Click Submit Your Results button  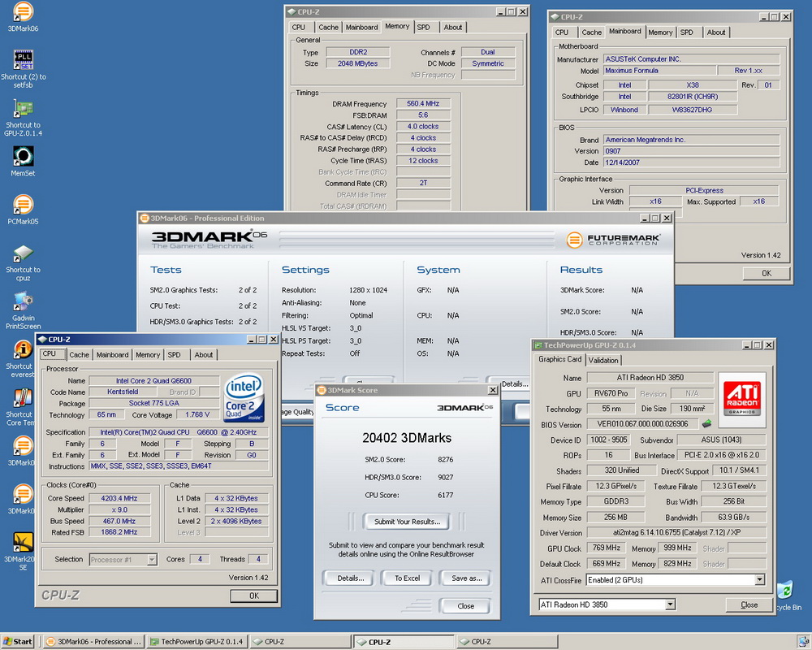pos(407,522)
